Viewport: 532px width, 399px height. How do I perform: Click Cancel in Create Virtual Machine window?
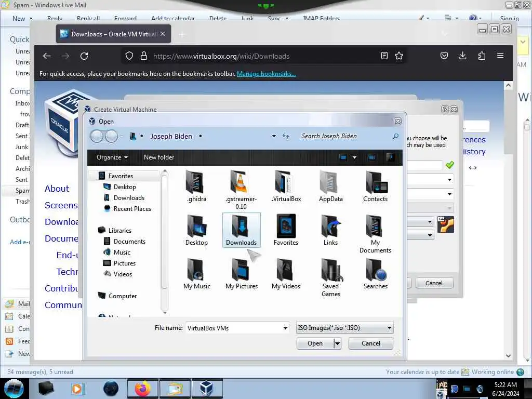tap(434, 283)
